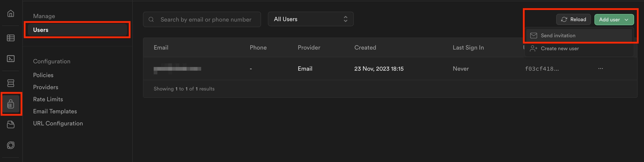644x162 pixels.
Task: Expand the All Users filter dropdown
Action: (x=310, y=19)
